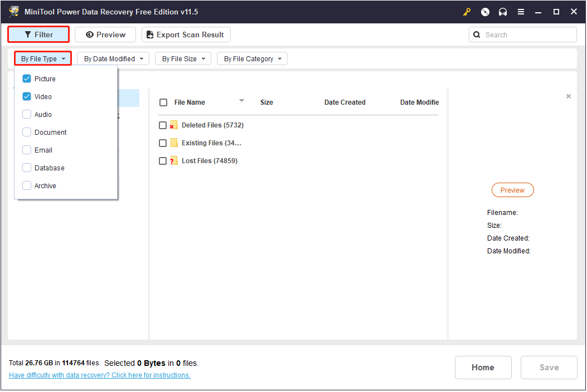Sort by Size column header
Viewport: 587px width, 392px height.
click(266, 102)
